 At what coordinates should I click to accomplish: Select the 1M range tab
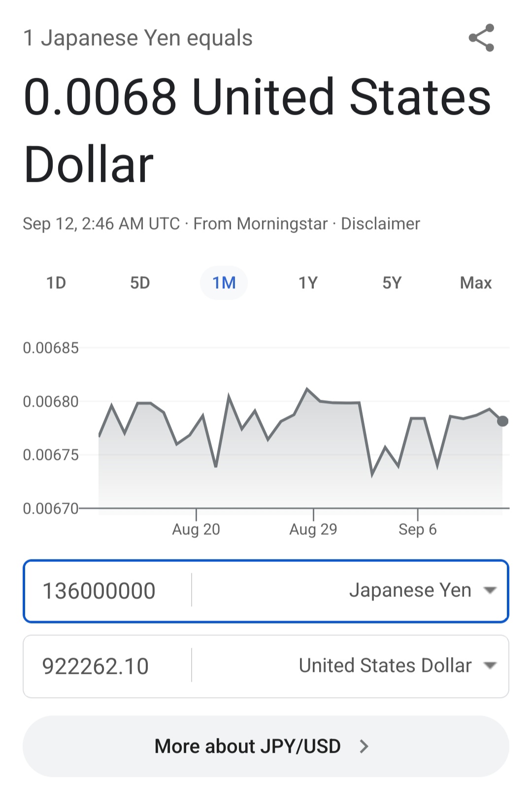tap(224, 283)
